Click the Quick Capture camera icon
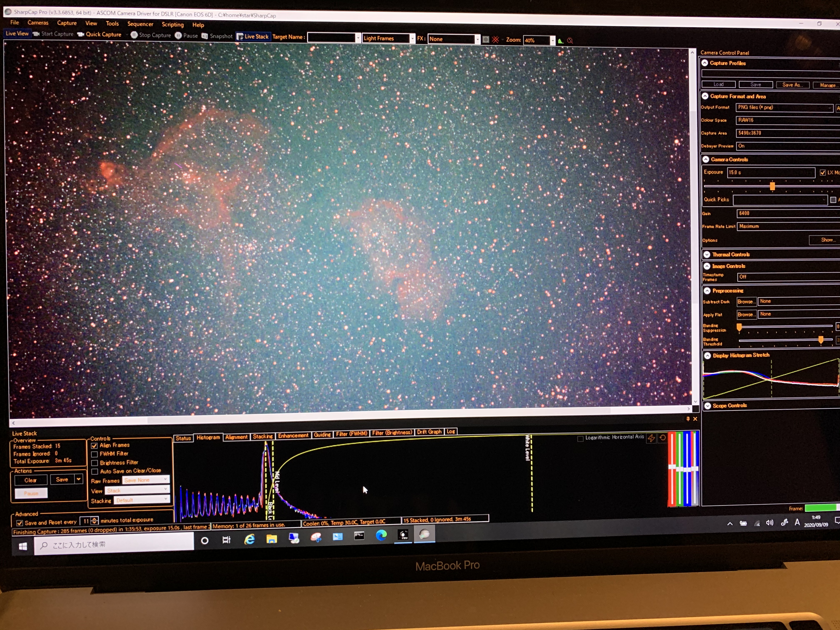Screen dimensions: 840x630 point(80,34)
